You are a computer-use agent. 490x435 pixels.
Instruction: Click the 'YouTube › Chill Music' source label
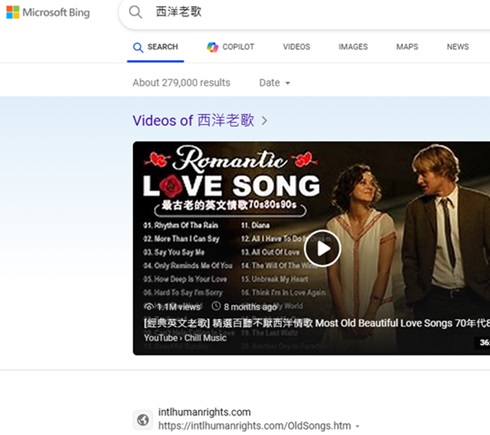185,338
